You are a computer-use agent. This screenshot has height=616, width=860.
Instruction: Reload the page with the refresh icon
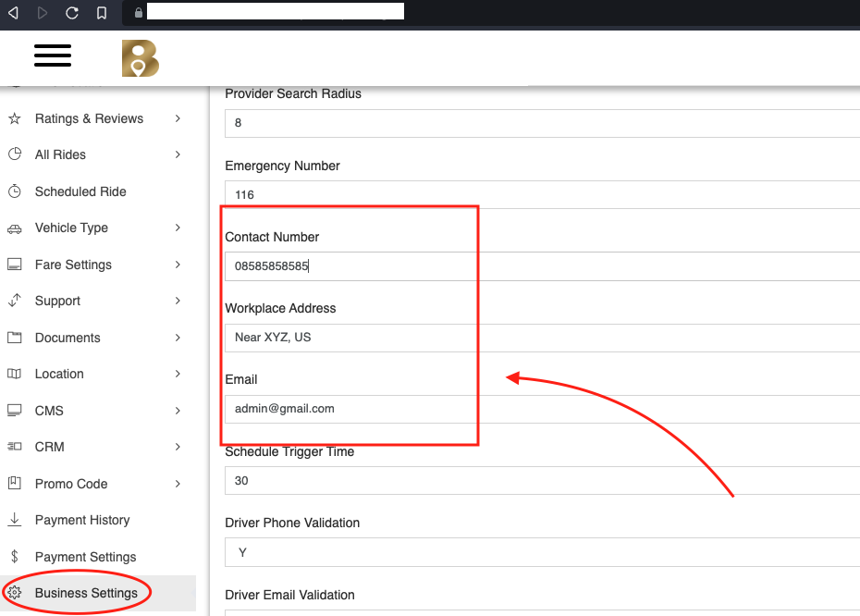click(x=72, y=12)
